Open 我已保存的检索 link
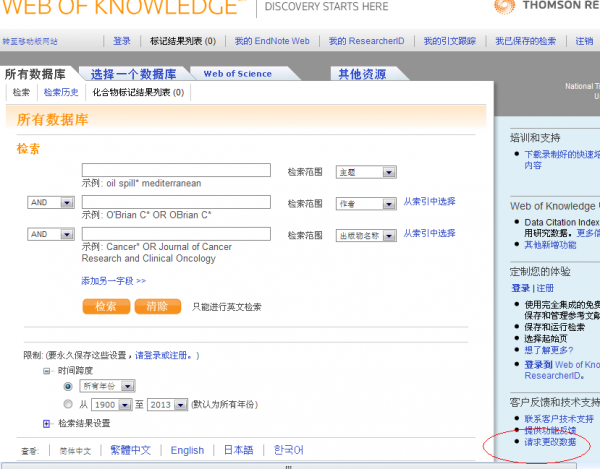The height and width of the screenshot is (469, 600). (x=525, y=41)
